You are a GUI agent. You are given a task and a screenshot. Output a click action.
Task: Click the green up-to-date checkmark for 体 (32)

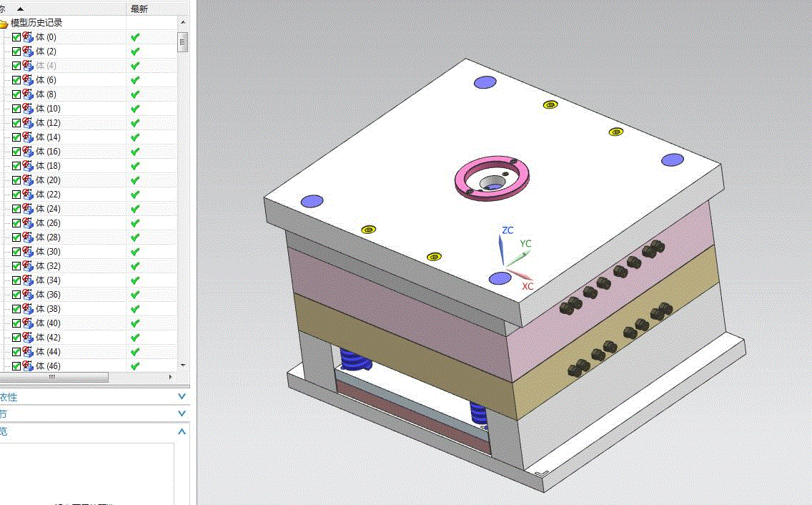click(135, 266)
